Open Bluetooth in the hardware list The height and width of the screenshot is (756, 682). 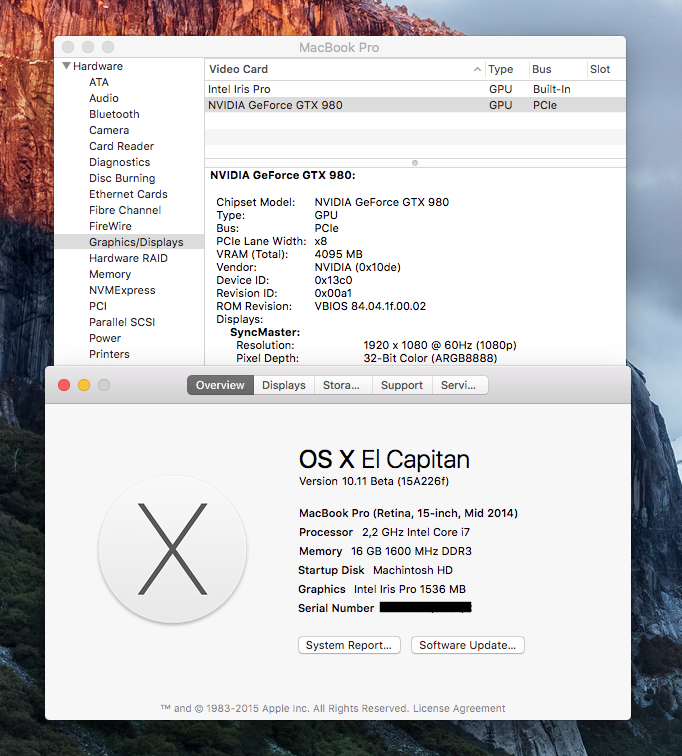(114, 114)
